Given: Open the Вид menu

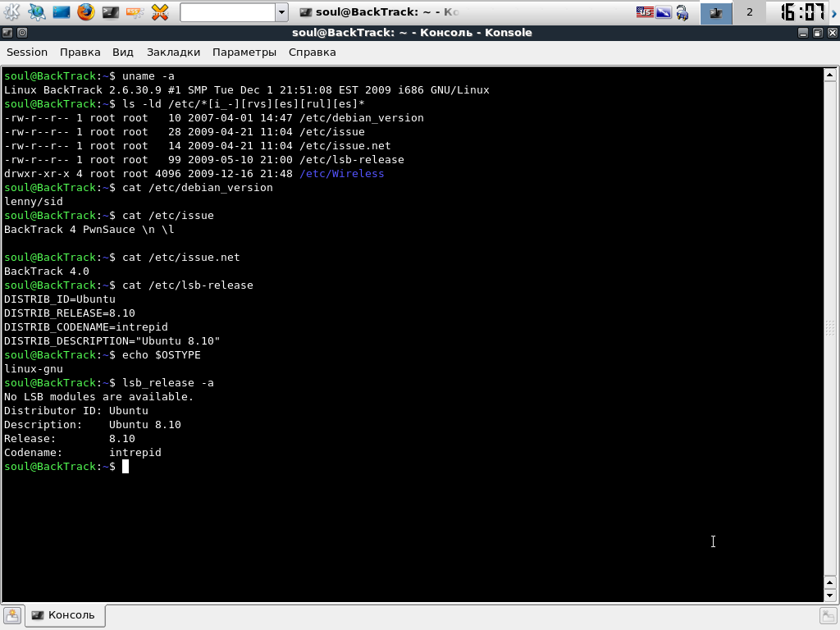Looking at the screenshot, I should (x=123, y=52).
